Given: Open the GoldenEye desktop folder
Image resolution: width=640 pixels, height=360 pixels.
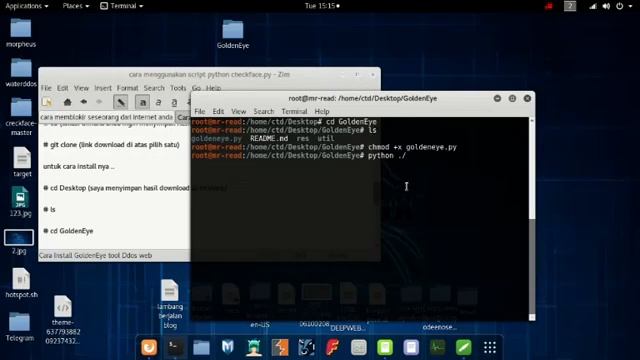Looking at the screenshot, I should (x=233, y=35).
